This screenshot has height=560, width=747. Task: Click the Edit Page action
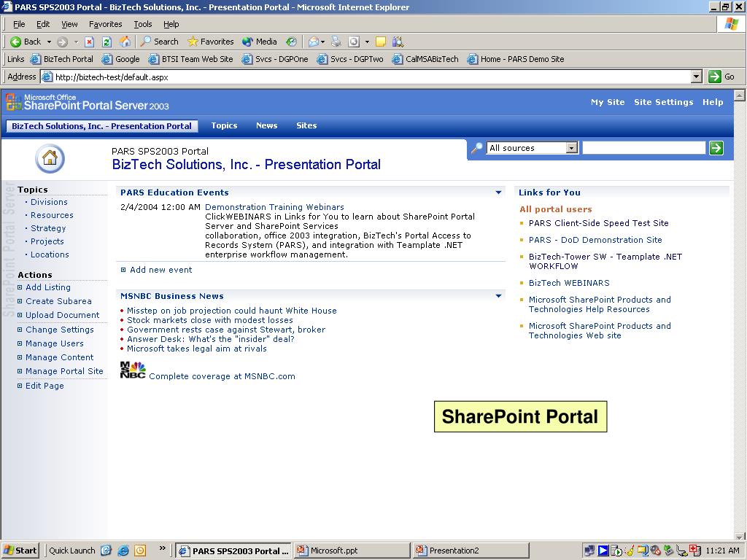coord(44,386)
